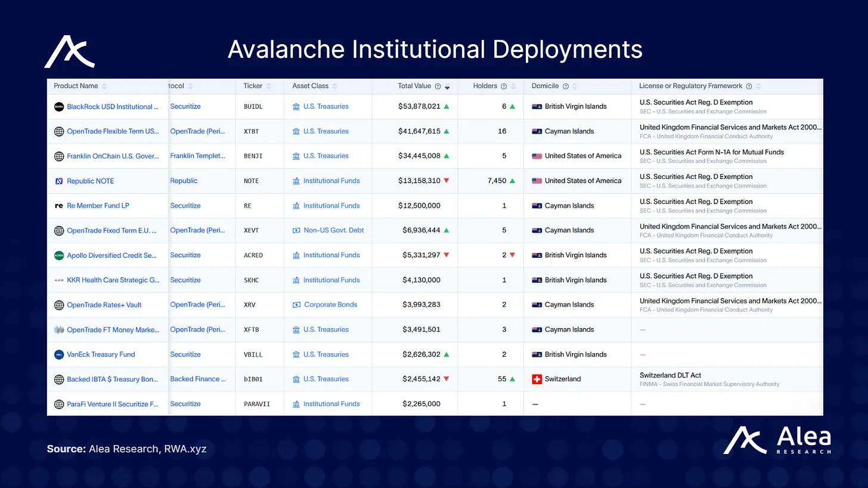Open the Republic NOTE product link
868x488 pixels.
[x=90, y=181]
